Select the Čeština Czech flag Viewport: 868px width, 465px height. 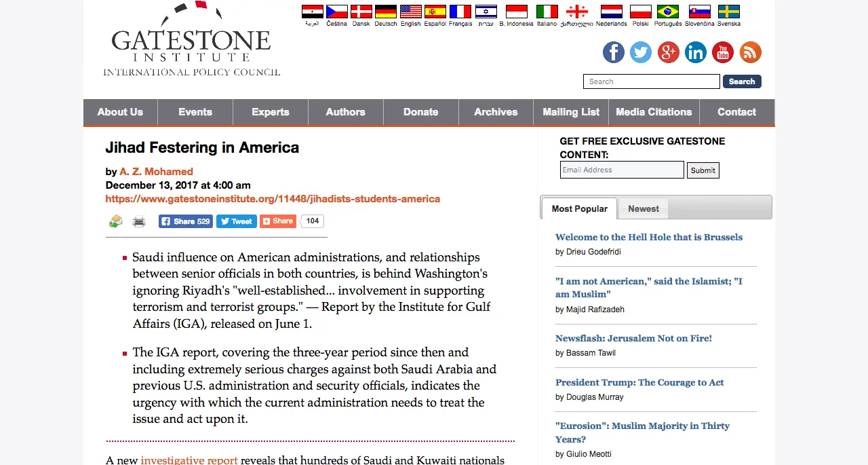tap(337, 12)
